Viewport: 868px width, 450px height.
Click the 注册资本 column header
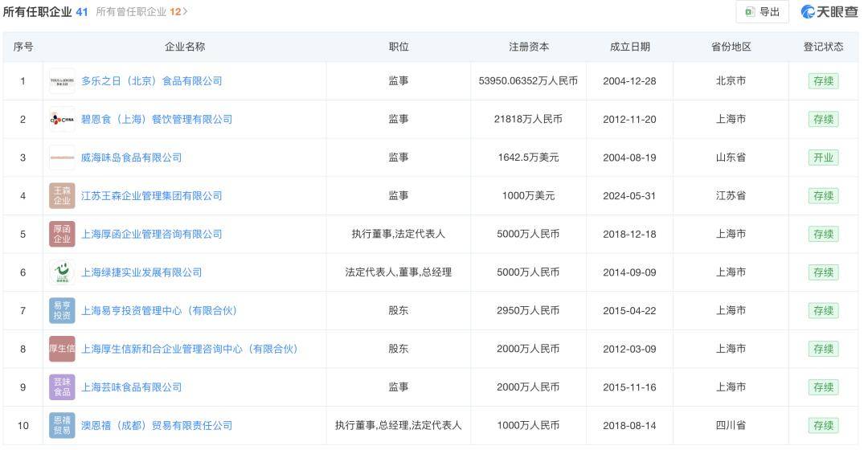[529, 47]
